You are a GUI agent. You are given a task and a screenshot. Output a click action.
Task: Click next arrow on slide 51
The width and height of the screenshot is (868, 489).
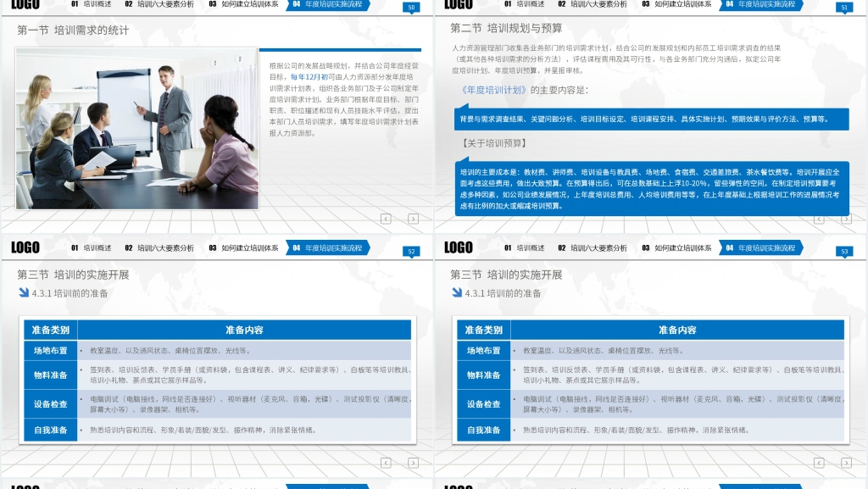[846, 219]
